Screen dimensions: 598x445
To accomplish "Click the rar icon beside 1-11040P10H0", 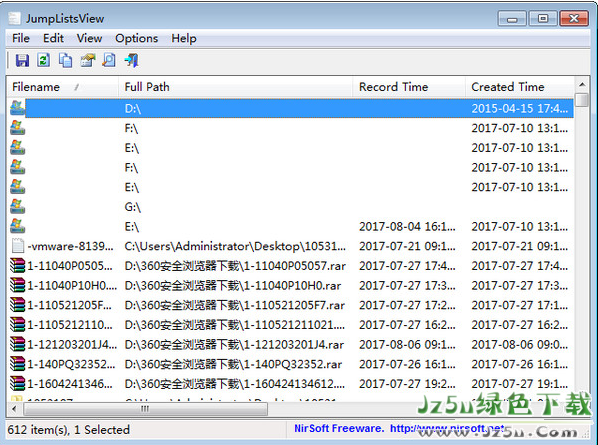I will [x=18, y=285].
